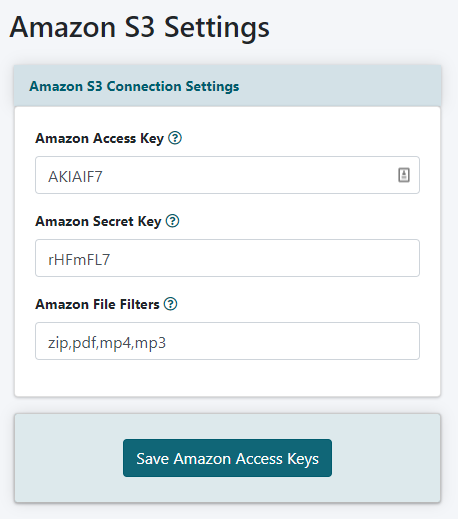The image size is (458, 519).
Task: Open help tooltip for Amazon Secret Key
Action: coord(173,221)
